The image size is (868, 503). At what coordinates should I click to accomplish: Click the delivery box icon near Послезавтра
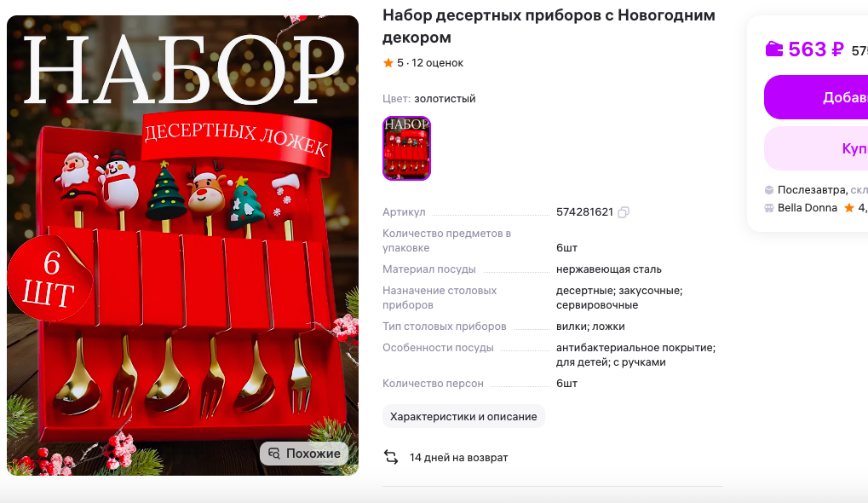(769, 190)
